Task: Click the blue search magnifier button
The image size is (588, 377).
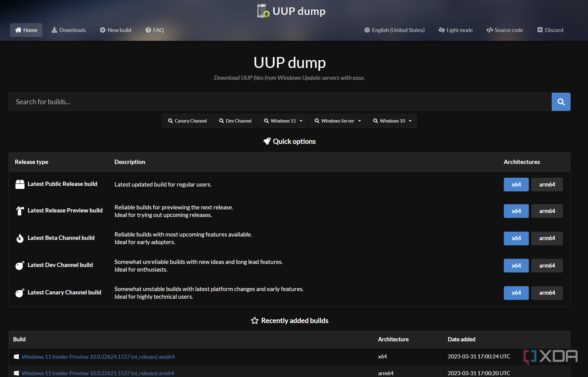Action: (561, 102)
